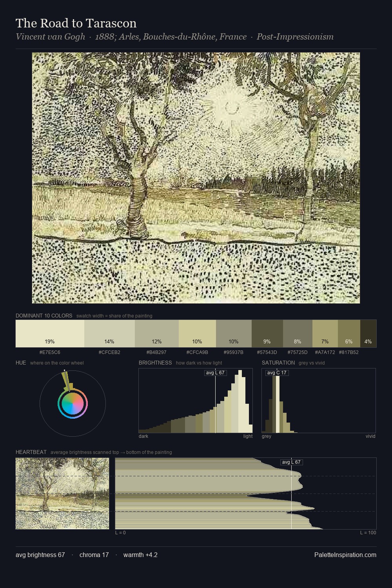Click the 'Post-Impressionism' style text
This screenshot has width=392, height=588.
tap(295, 37)
